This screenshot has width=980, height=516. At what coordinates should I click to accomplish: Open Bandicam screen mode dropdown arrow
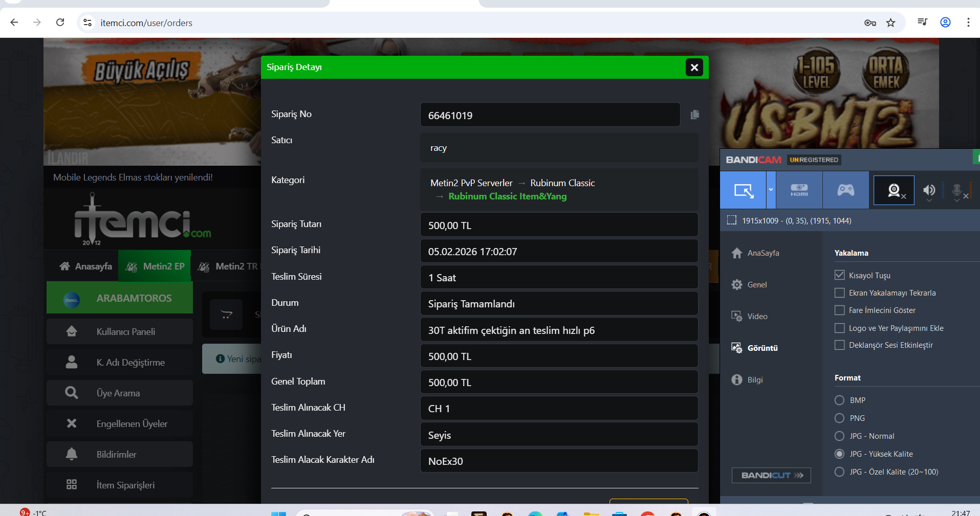click(771, 190)
